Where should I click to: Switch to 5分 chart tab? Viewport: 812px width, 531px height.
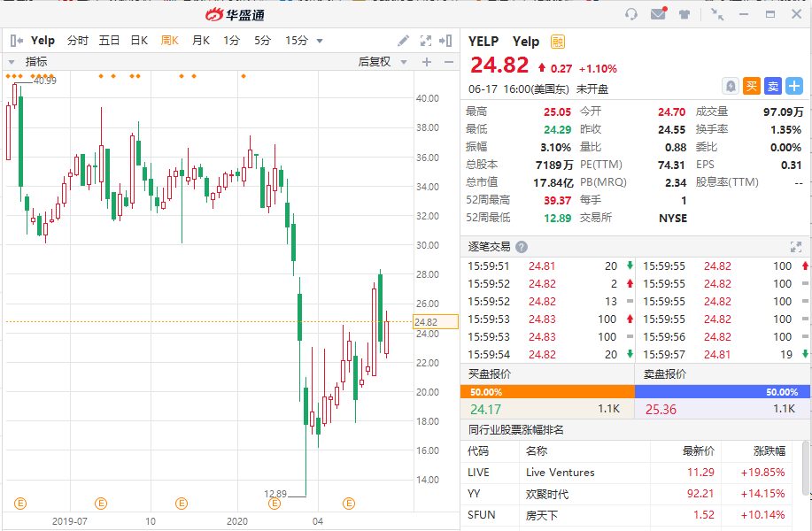click(x=263, y=41)
